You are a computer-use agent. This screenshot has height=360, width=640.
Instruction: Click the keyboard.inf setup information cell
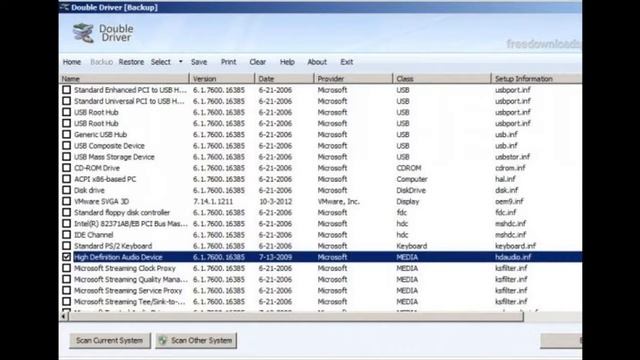pyautogui.click(x=515, y=246)
